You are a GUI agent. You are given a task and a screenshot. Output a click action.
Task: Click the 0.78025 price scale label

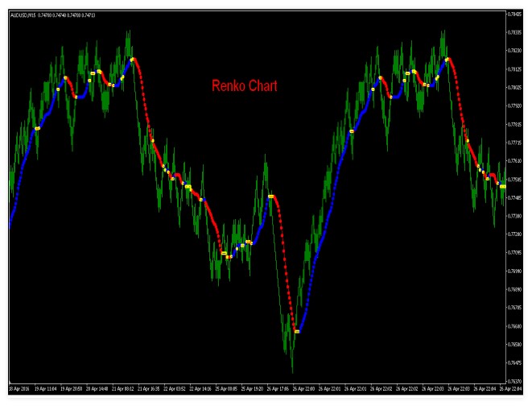(515, 88)
